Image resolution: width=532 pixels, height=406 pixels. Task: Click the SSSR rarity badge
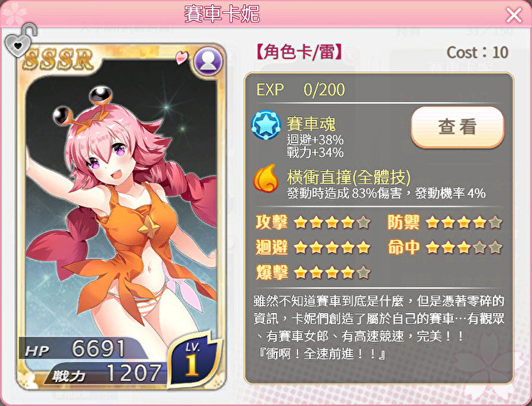point(58,59)
